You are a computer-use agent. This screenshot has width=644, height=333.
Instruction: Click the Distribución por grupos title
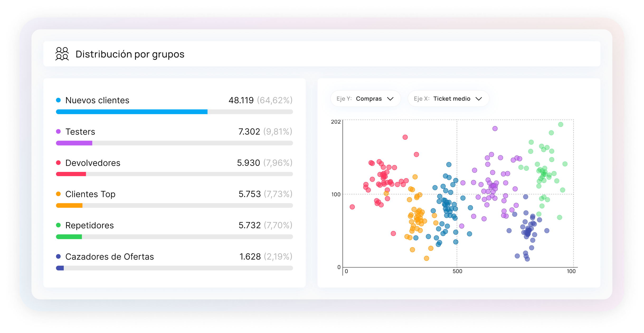coord(130,54)
